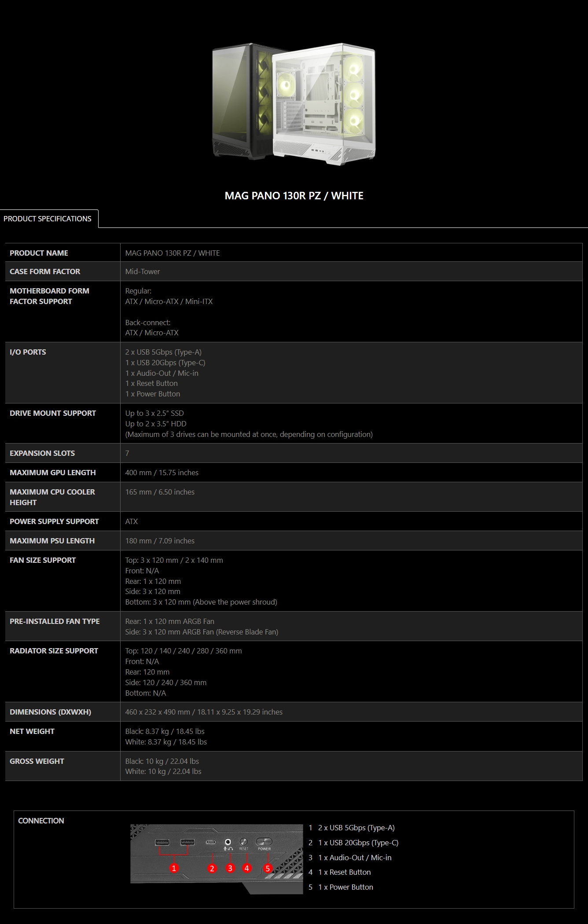This screenshot has width=588, height=924.
Task: Click the EXPANSION SLOTS label
Action: point(42,453)
